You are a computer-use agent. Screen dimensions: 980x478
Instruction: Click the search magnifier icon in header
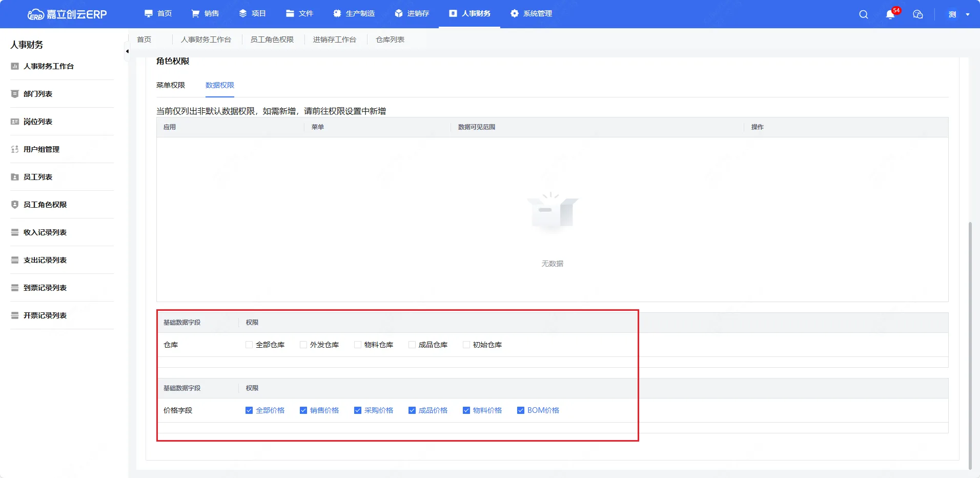pos(863,14)
